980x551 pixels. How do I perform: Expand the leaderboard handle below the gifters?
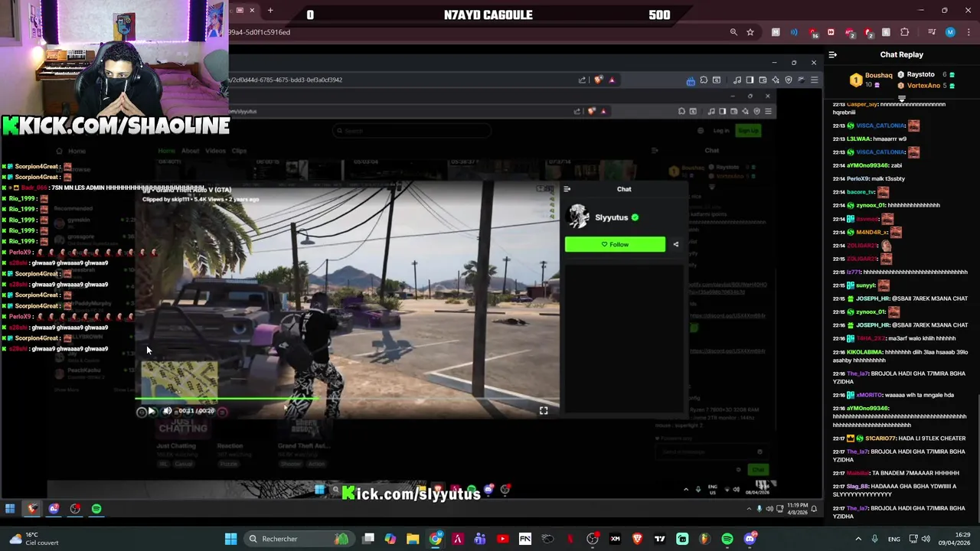point(902,99)
